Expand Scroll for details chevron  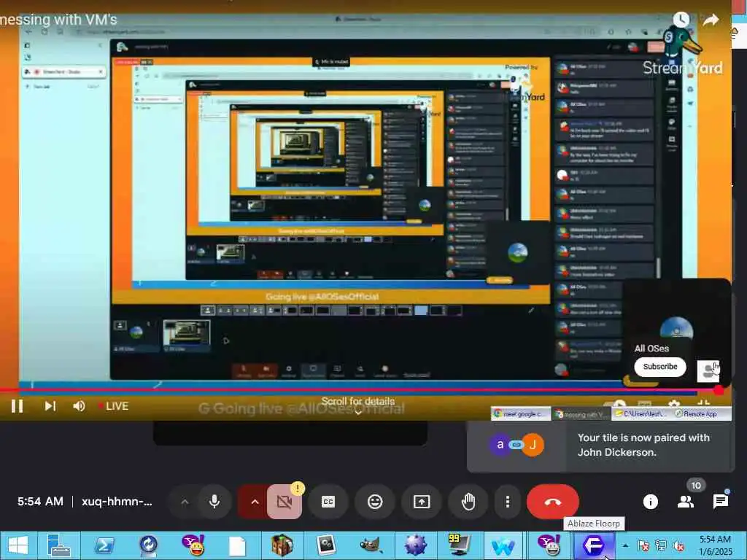pyautogui.click(x=358, y=413)
